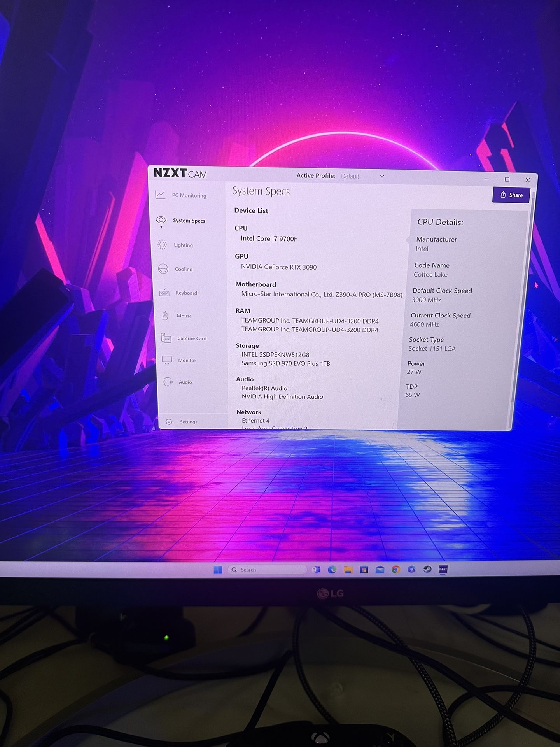The height and width of the screenshot is (747, 560).
Task: Click the 4600 MHz current clock value
Action: point(424,324)
